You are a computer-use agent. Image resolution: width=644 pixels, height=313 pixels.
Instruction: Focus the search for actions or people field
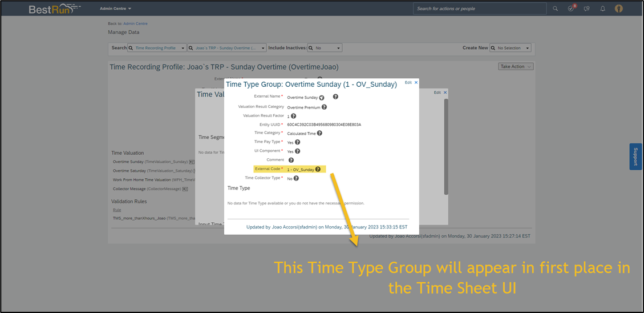pos(479,9)
